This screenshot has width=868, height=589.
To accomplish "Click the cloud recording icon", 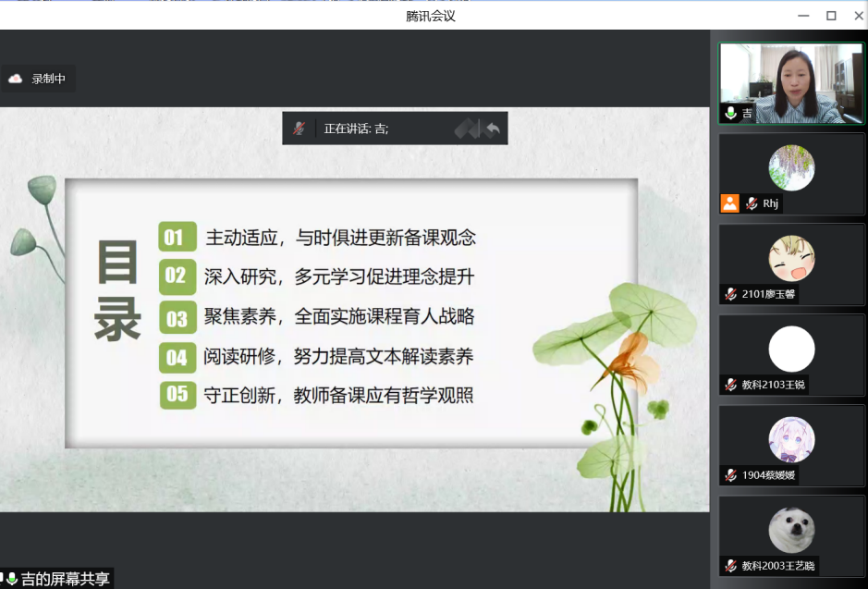I will [x=16, y=80].
